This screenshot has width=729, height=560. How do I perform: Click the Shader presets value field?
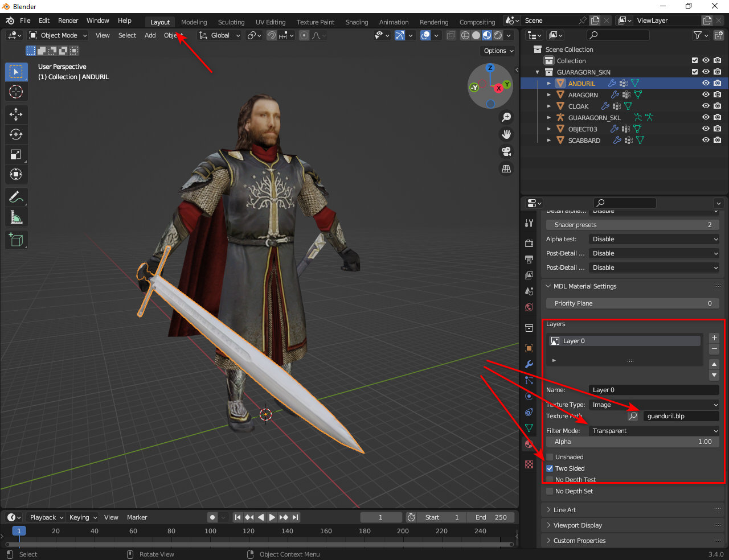[633, 225]
